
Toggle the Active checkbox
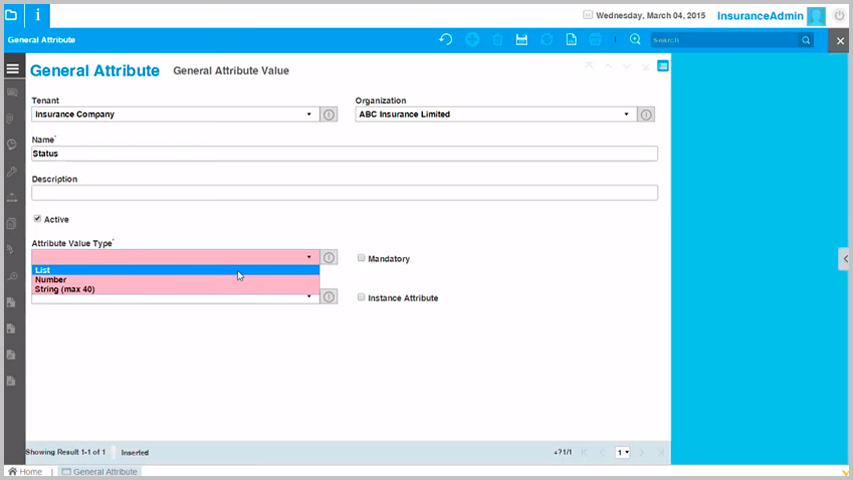(x=37, y=219)
